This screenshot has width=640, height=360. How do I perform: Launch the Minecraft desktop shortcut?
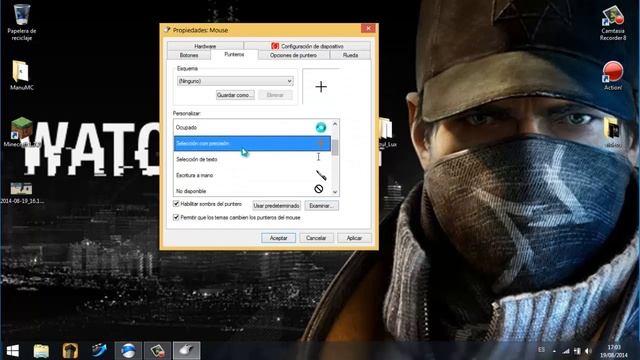(22, 132)
